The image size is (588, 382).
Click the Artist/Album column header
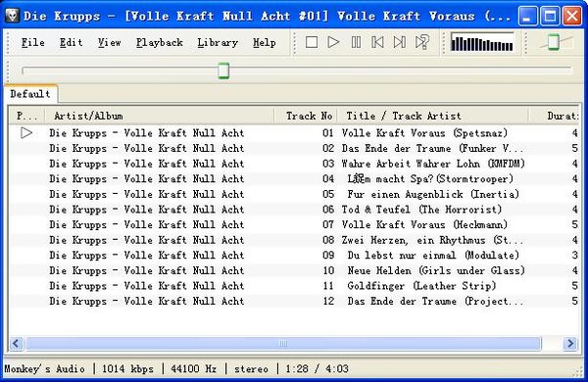pos(160,116)
